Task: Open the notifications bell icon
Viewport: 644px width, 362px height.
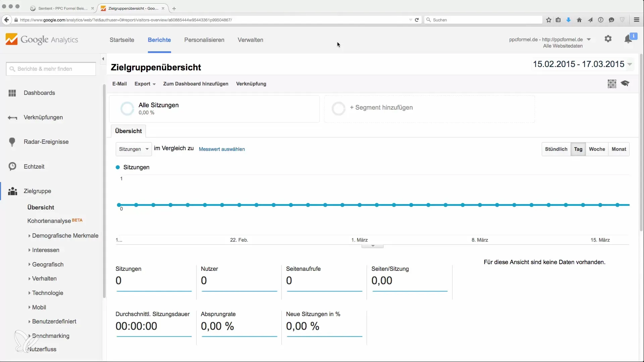Action: [x=628, y=39]
